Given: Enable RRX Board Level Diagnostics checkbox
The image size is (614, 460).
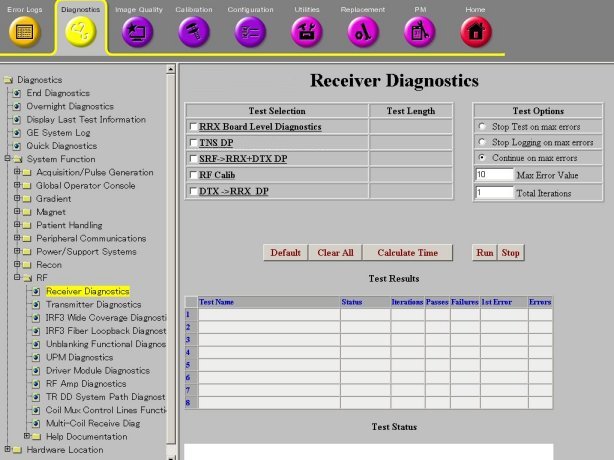Looking at the screenshot, I should [193, 127].
